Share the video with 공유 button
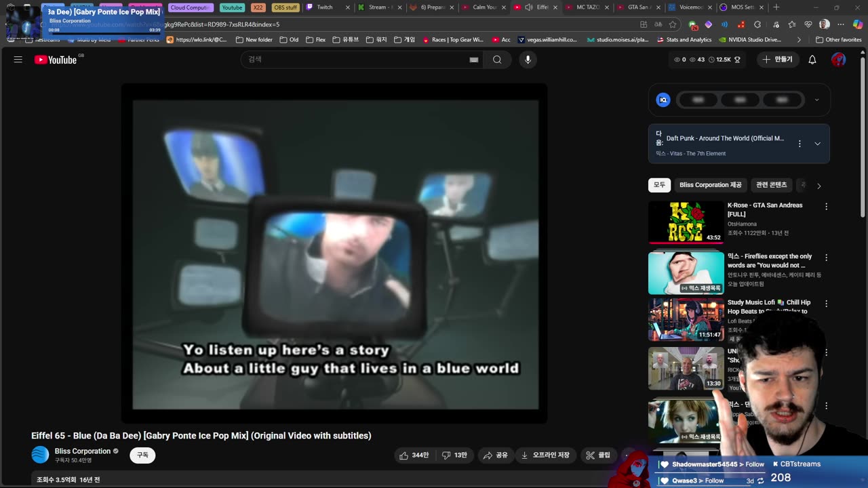Viewport: 868px width, 488px height. (496, 455)
